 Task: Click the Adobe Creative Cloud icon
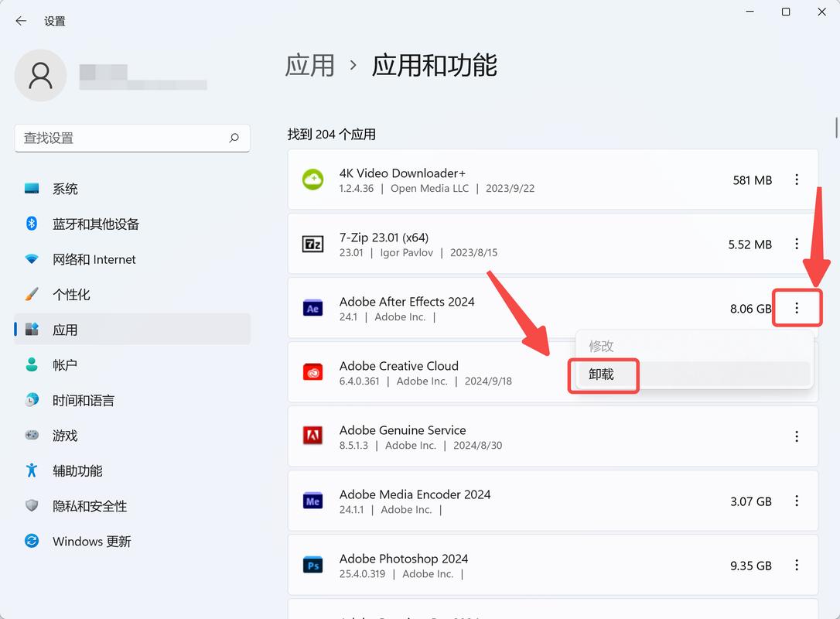pos(312,372)
